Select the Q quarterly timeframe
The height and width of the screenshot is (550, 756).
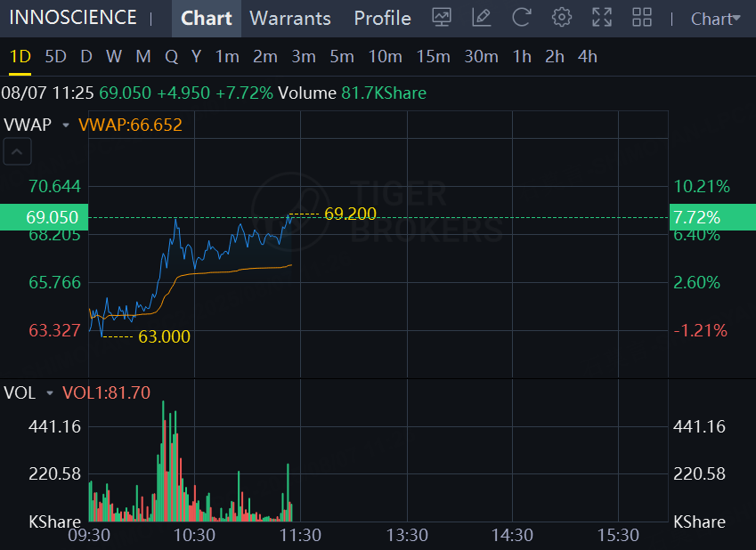(171, 57)
